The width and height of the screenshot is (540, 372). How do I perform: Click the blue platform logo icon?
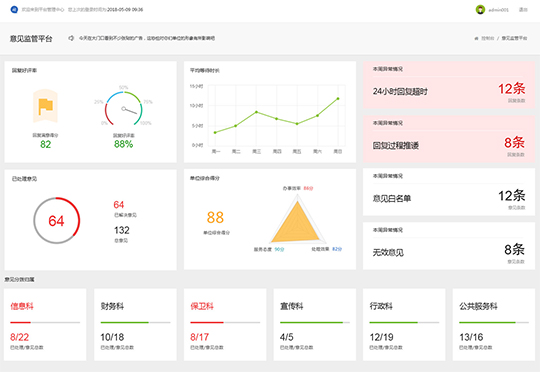pyautogui.click(x=14, y=10)
